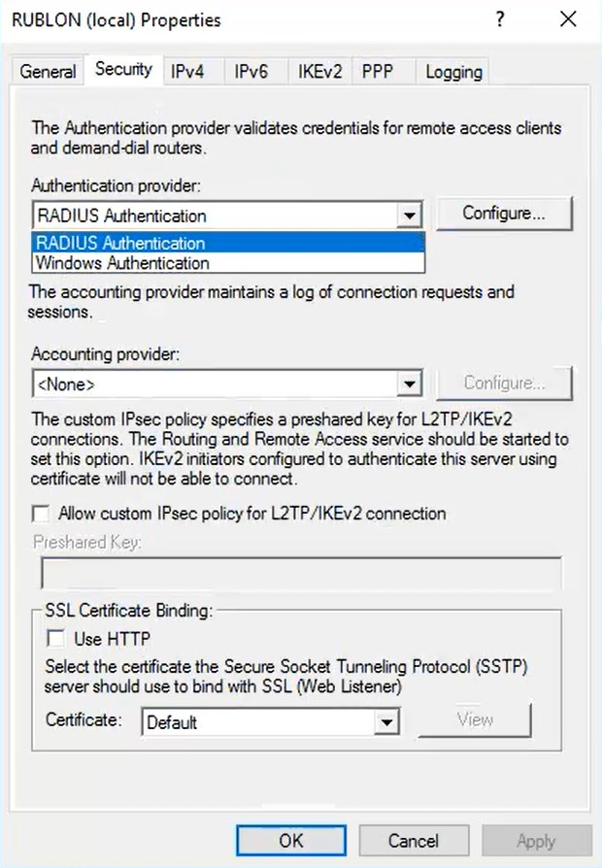Click the Preshared Key input field
The width and height of the screenshot is (602, 868).
[300, 574]
